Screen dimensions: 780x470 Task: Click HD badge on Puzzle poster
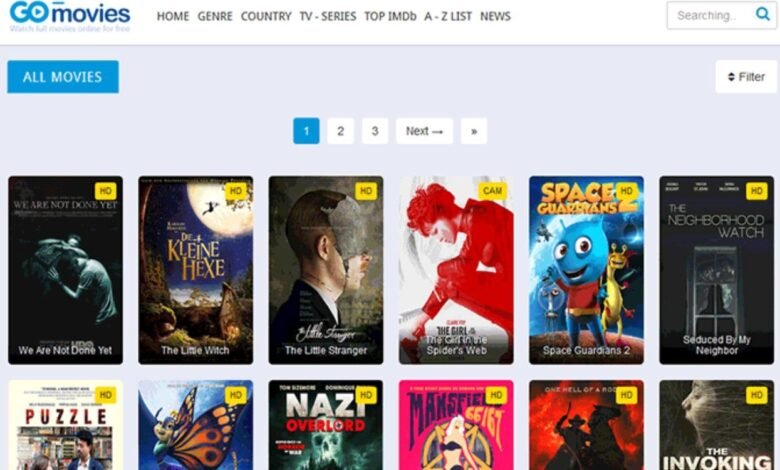coord(105,395)
